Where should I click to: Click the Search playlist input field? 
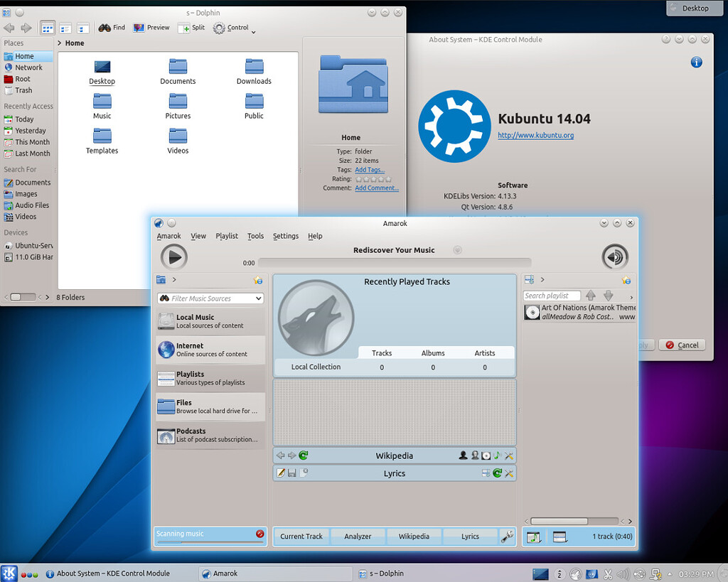coord(552,296)
